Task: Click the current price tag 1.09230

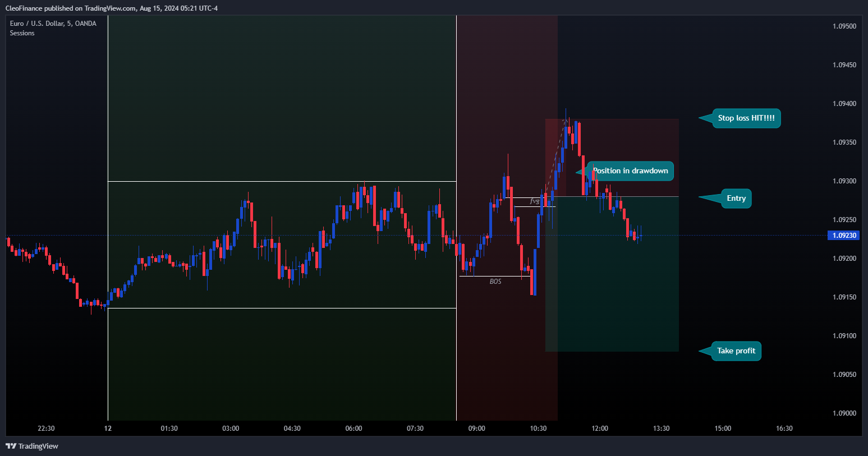Action: pyautogui.click(x=844, y=236)
